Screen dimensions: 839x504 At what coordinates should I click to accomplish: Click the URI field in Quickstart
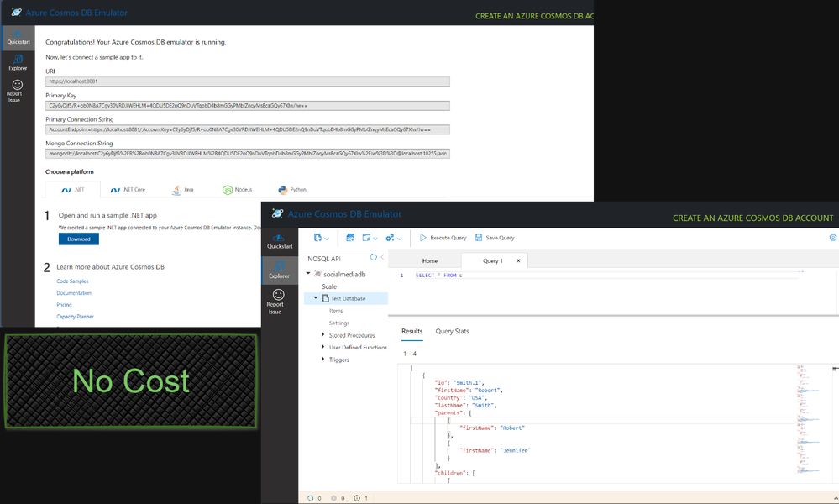(x=247, y=81)
